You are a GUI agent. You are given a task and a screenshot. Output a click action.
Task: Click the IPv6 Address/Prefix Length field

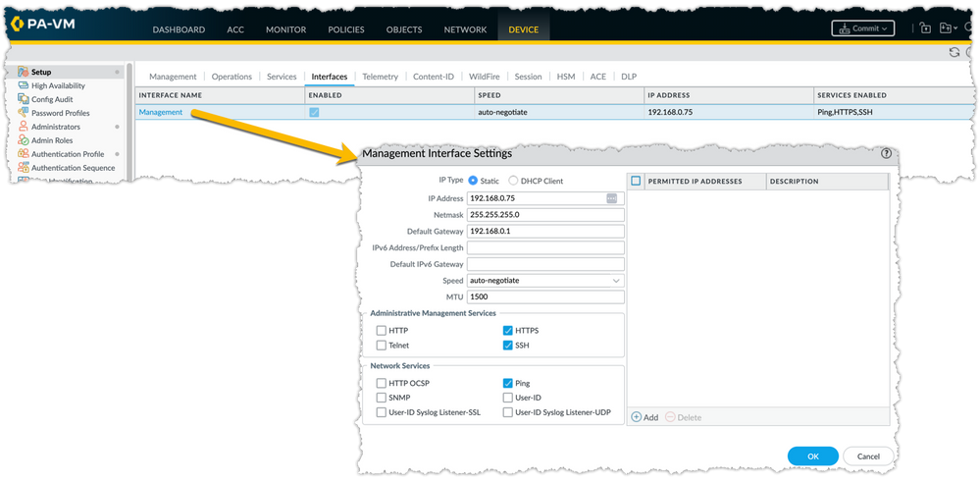point(545,247)
